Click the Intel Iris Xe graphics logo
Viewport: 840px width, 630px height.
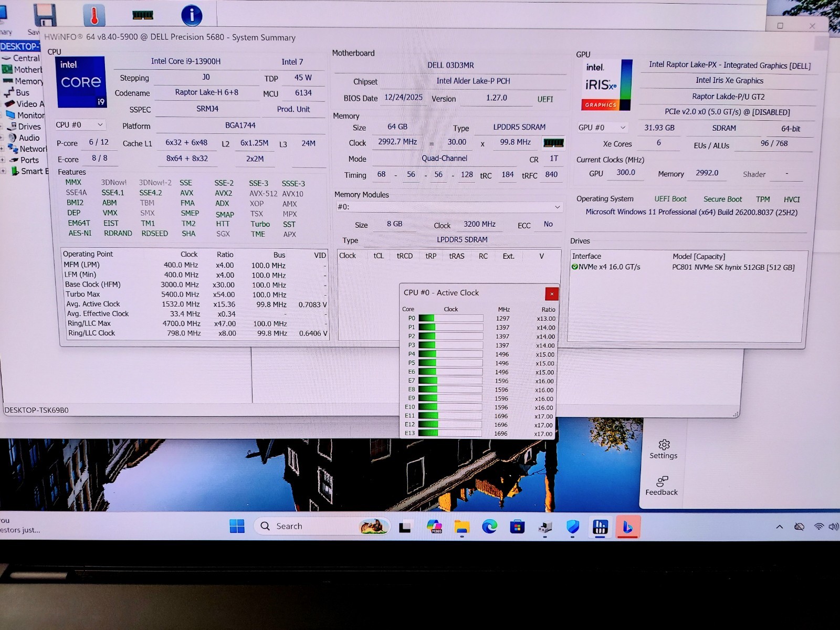tap(606, 85)
